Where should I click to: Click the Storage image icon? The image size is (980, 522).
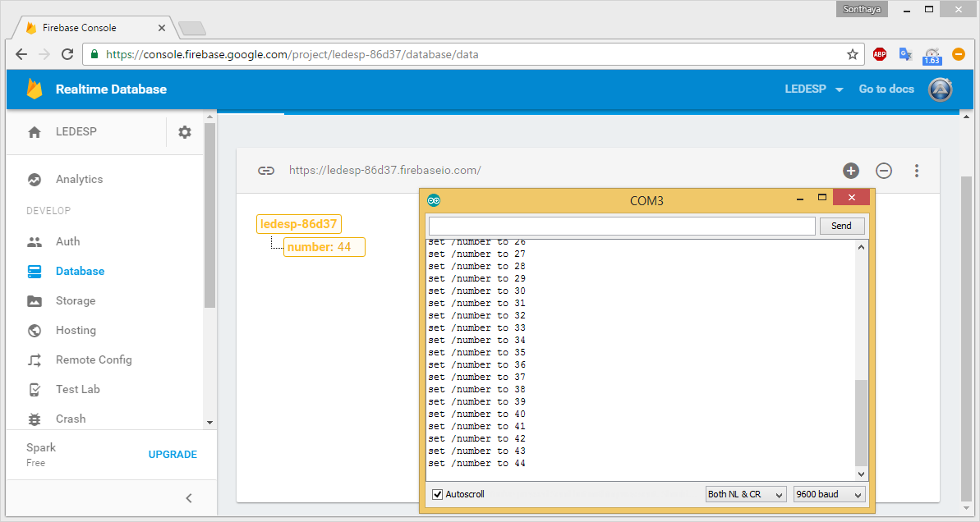coord(35,301)
